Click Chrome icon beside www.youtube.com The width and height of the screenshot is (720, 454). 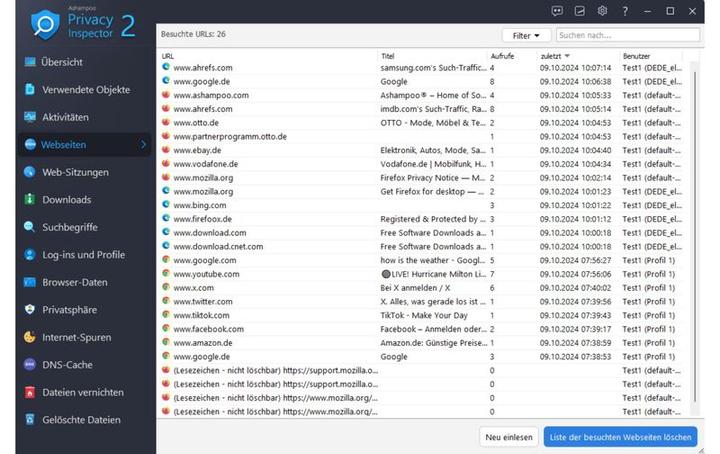(166, 274)
